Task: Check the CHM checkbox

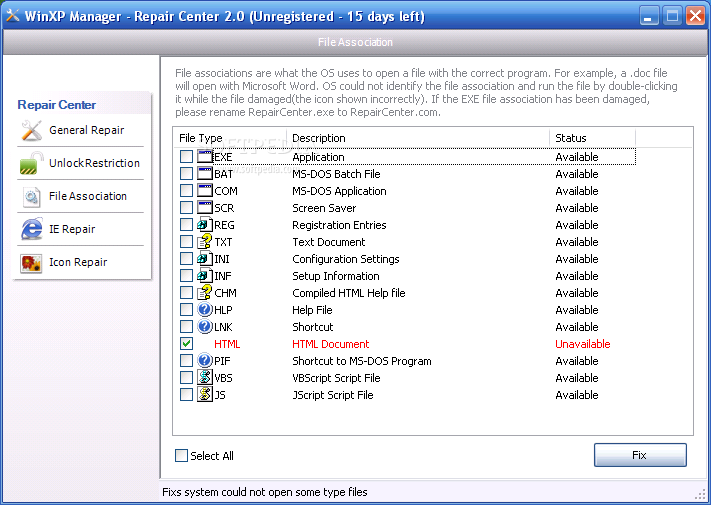Action: click(x=186, y=293)
